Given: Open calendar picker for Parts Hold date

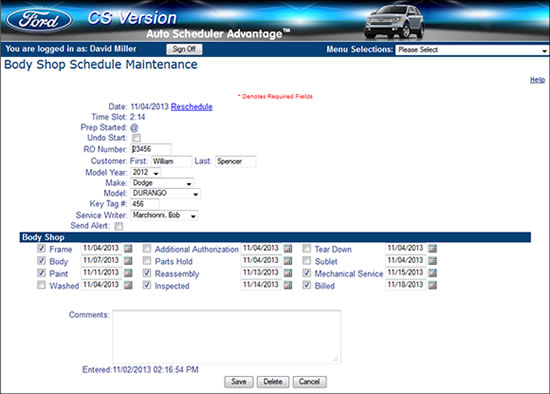Looking at the screenshot, I should 288,261.
